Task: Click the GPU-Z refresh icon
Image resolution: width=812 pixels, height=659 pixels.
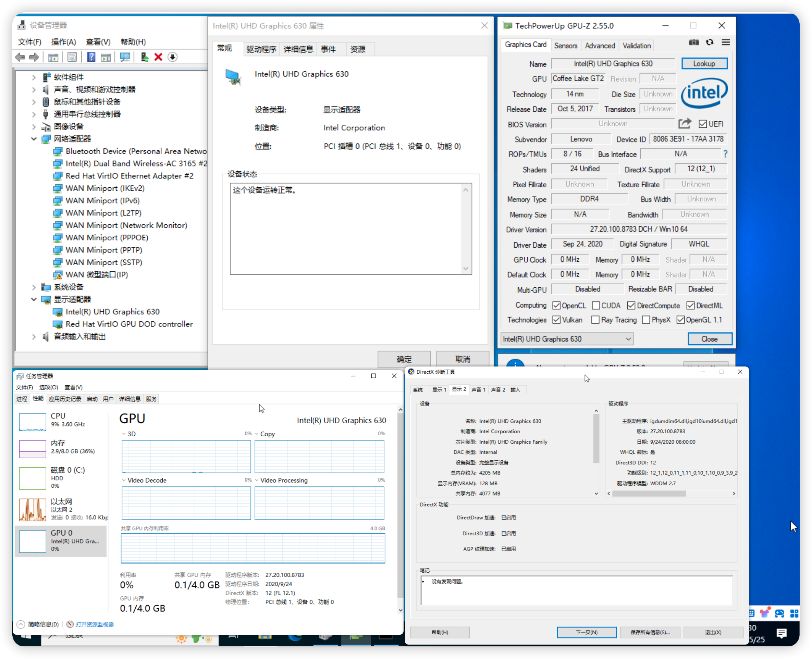Action: click(x=710, y=42)
